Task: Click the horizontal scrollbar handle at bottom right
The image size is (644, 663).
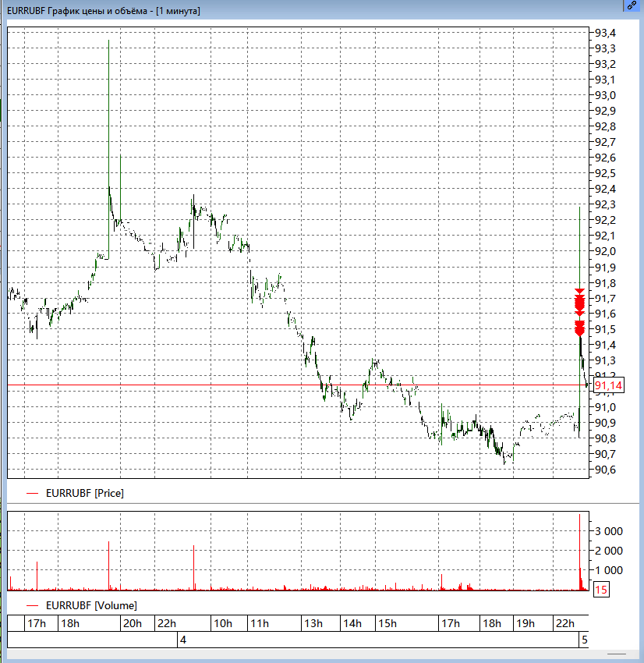Action: pyautogui.click(x=616, y=654)
